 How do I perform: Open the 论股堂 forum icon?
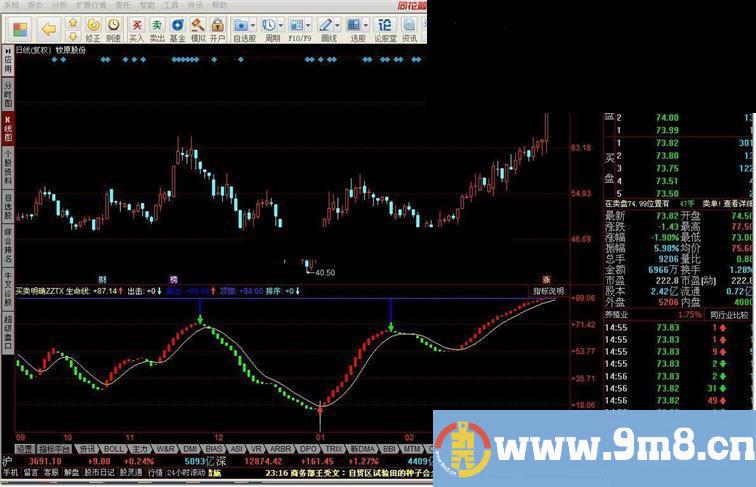(x=385, y=27)
